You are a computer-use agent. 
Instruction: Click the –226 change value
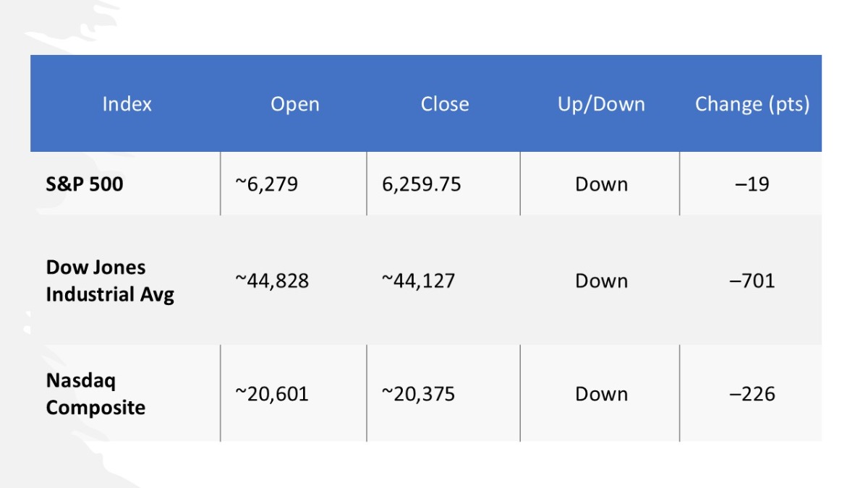click(752, 394)
